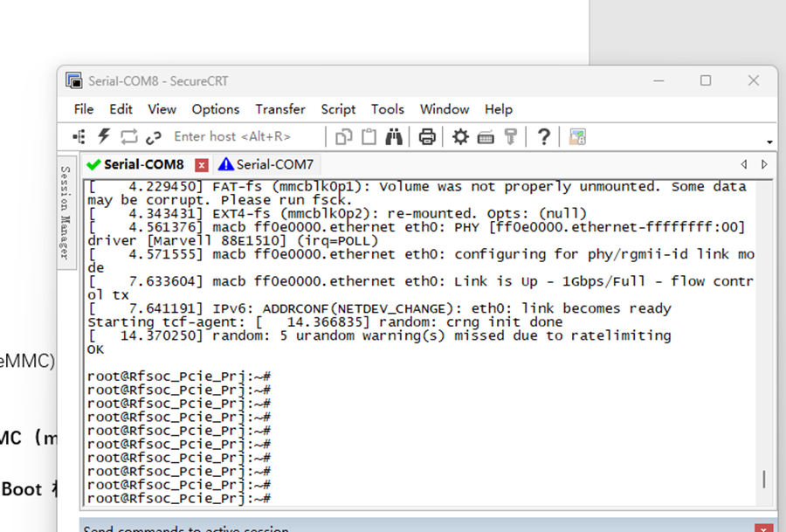
Task: Click the 'OK' line in terminal output
Action: coord(96,349)
